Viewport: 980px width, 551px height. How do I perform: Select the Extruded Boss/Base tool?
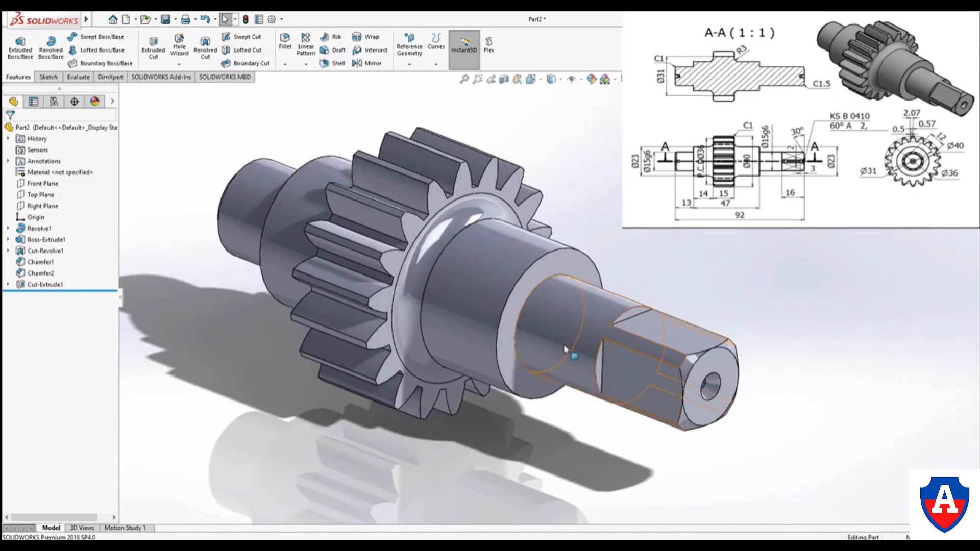[20, 48]
